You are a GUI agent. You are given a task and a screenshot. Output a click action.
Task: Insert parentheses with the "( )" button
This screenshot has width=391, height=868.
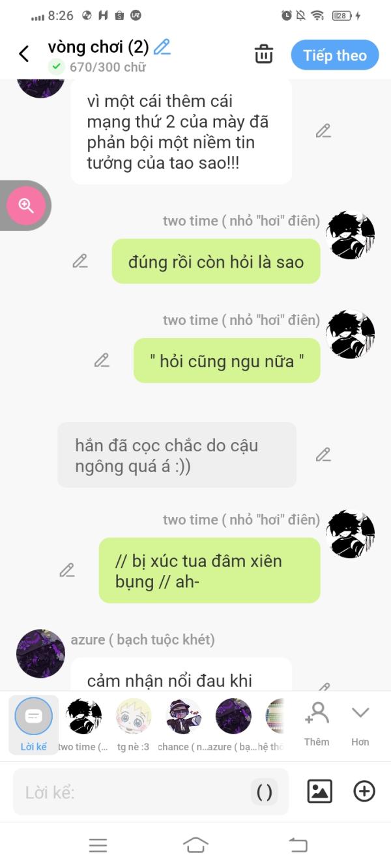[x=265, y=792]
